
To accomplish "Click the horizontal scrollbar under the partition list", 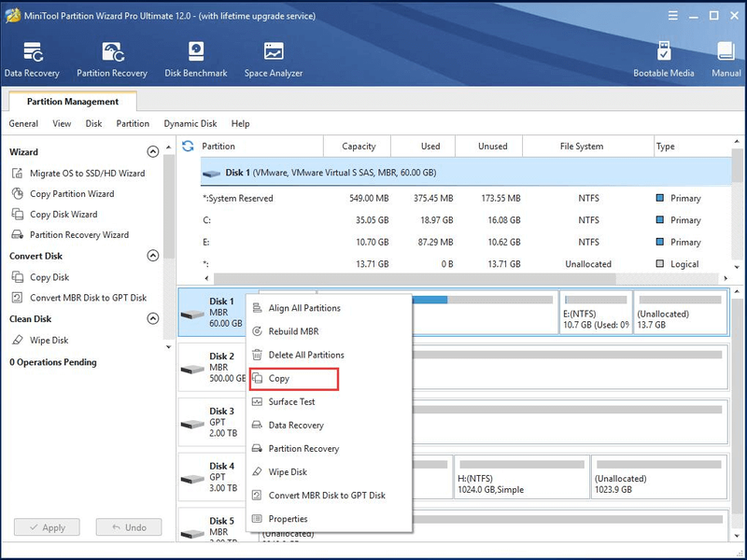I will pos(415,278).
